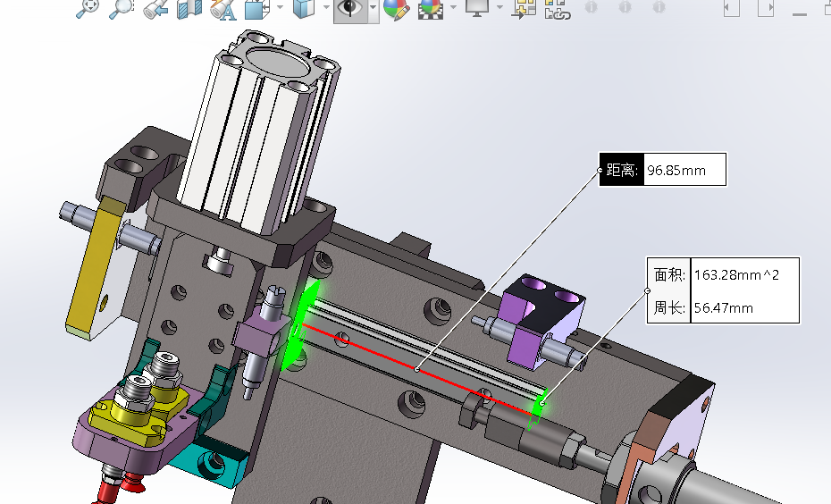Open the Hide/Show Items dropdown arrow
831x504 pixels.
pos(374,7)
